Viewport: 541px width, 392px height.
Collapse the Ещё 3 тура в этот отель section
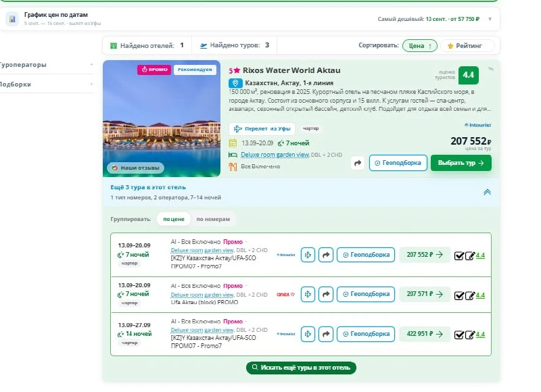487,192
